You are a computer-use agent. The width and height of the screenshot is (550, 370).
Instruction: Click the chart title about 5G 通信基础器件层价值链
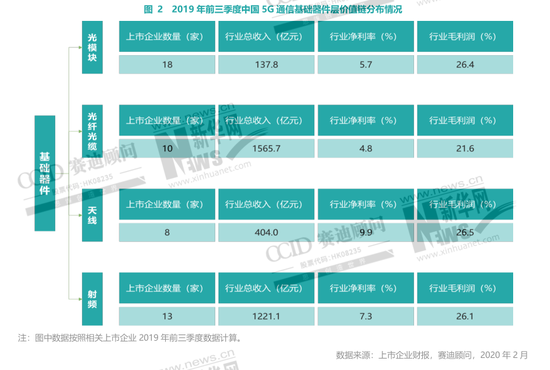pos(273,9)
